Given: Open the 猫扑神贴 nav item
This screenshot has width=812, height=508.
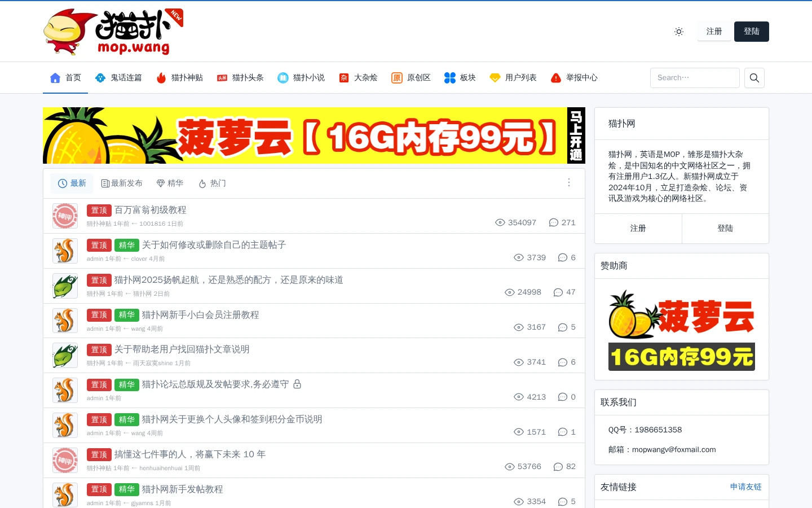Looking at the screenshot, I should [x=179, y=78].
